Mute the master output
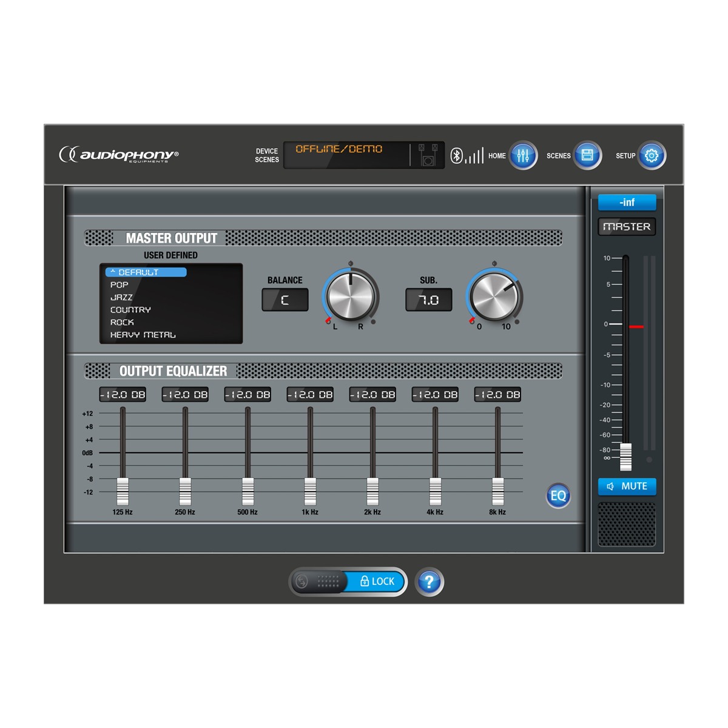The image size is (728, 728). pyautogui.click(x=627, y=487)
